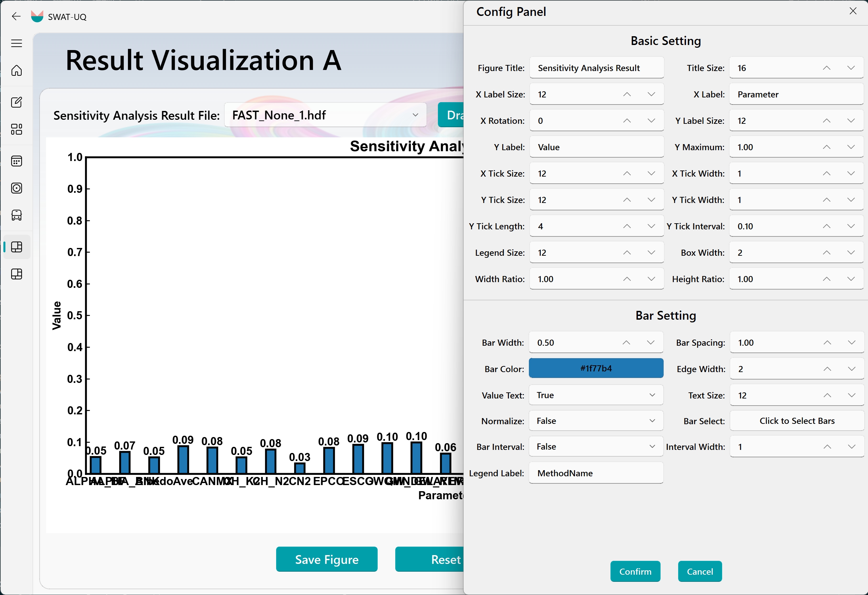Viewport: 868px width, 595px height.
Task: Increase X Label Size
Action: pos(627,94)
